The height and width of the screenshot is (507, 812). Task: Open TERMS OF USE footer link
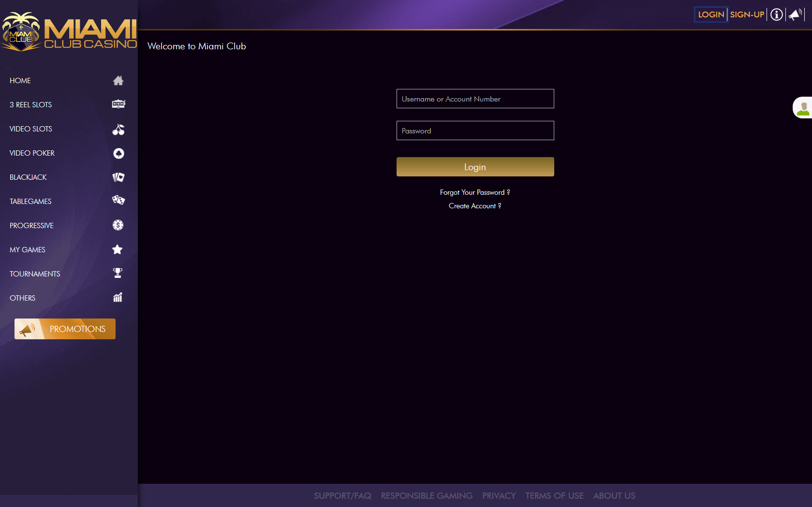554,496
